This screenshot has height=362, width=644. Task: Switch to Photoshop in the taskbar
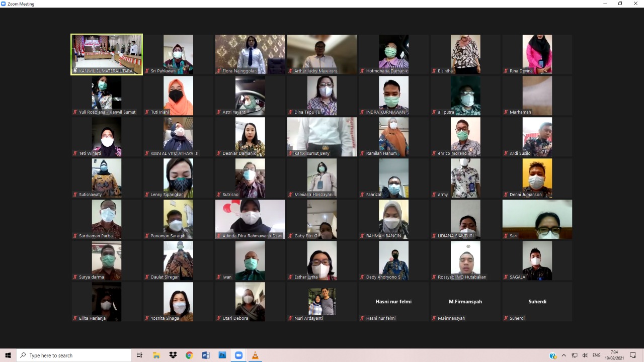click(222, 355)
